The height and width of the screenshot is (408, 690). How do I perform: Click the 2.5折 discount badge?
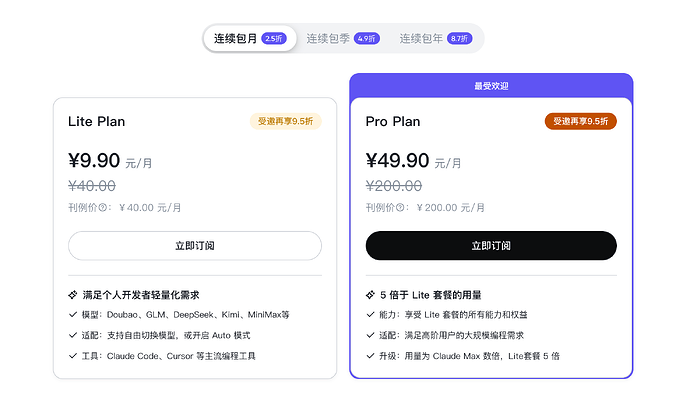[274, 39]
